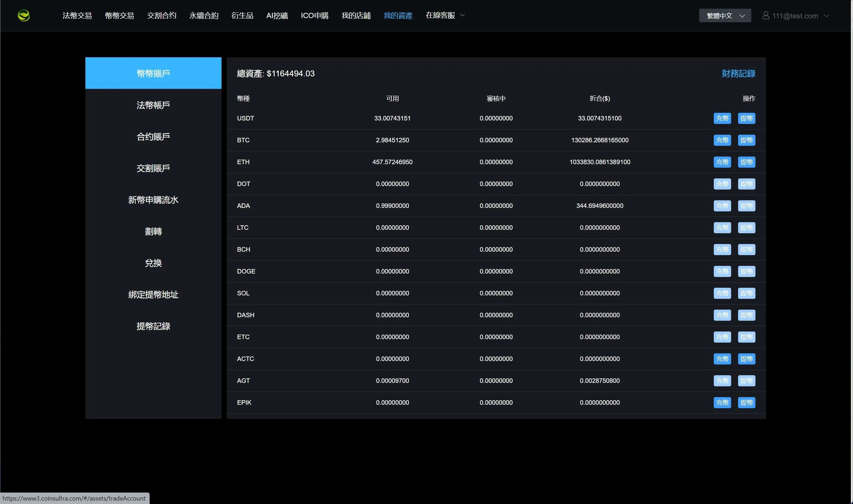Screen dimensions: 853x504
Task: Click 充幣 button in ETH row
Action: (x=722, y=162)
